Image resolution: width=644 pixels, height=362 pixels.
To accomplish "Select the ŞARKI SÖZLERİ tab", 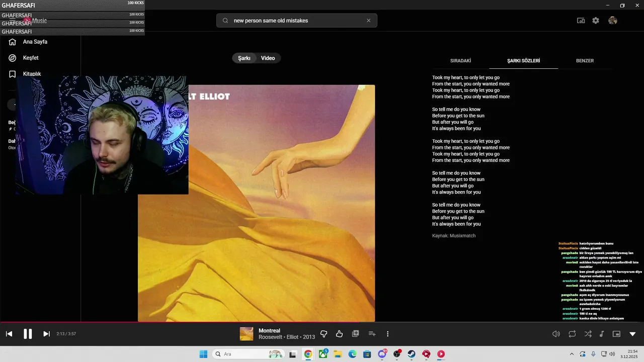I will click(523, 61).
